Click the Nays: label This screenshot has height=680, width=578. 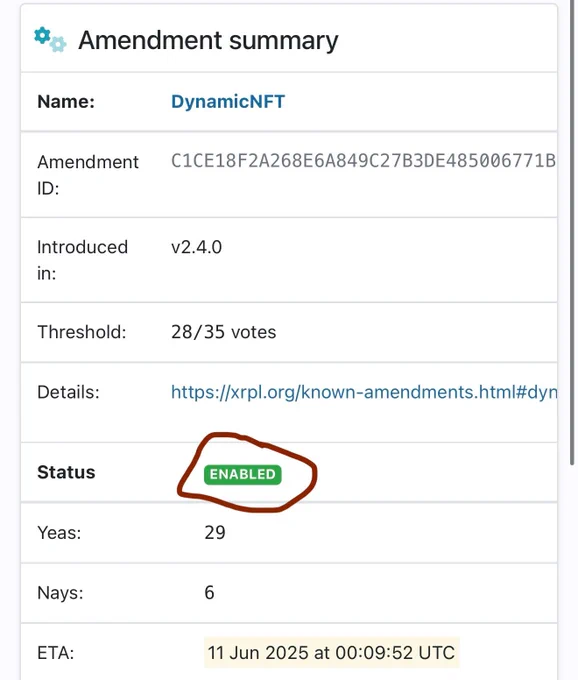60,592
